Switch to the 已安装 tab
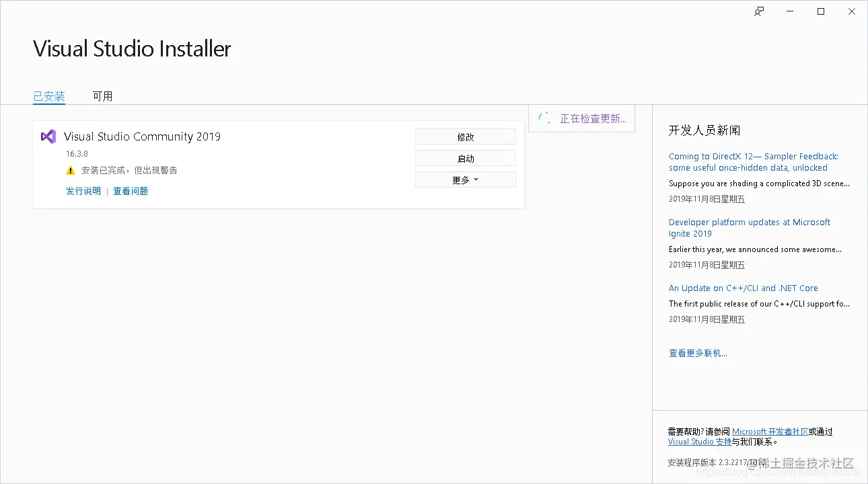The image size is (868, 484). [48, 95]
